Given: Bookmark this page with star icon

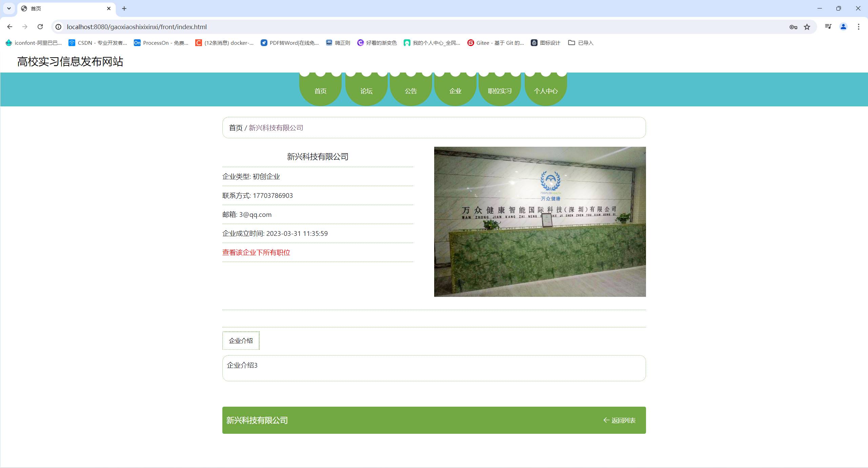Looking at the screenshot, I should point(807,27).
